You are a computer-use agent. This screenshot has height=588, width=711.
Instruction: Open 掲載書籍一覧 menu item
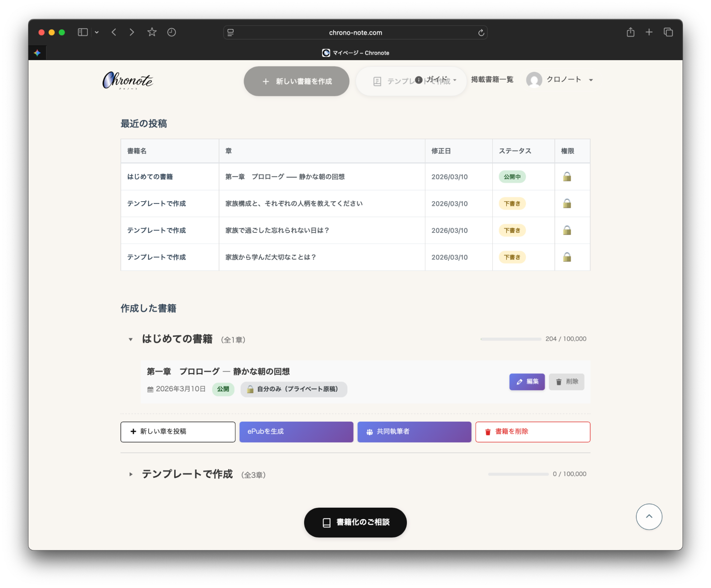(492, 80)
